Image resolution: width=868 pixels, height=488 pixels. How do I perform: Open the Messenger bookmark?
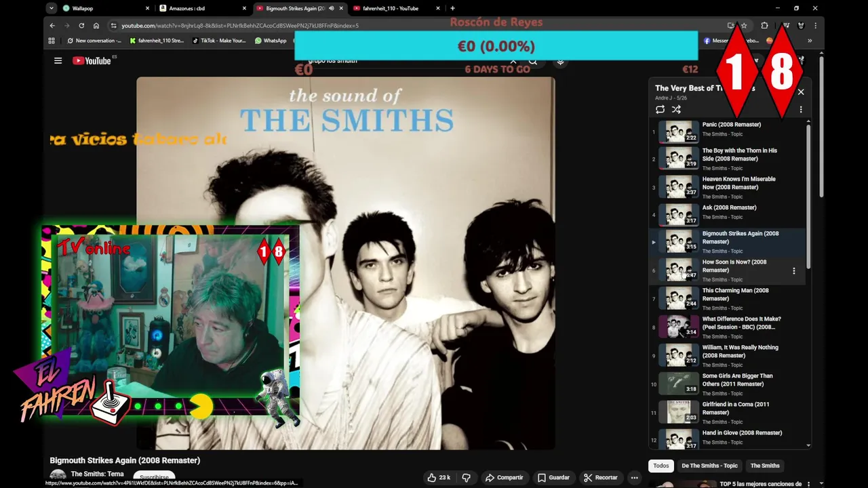(x=731, y=41)
